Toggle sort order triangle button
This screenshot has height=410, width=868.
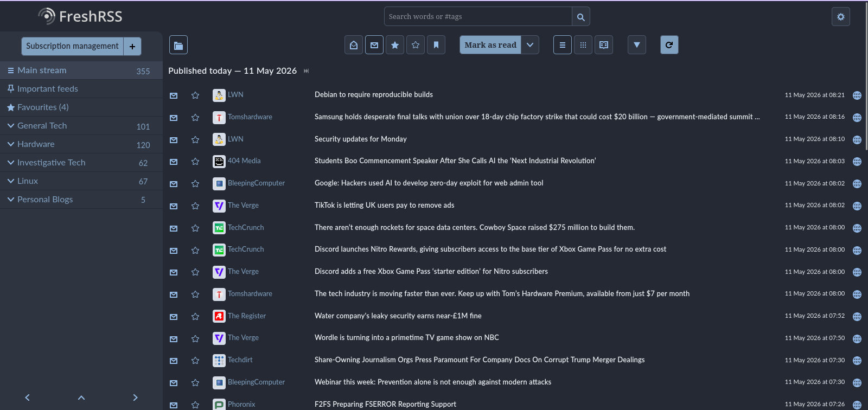637,45
